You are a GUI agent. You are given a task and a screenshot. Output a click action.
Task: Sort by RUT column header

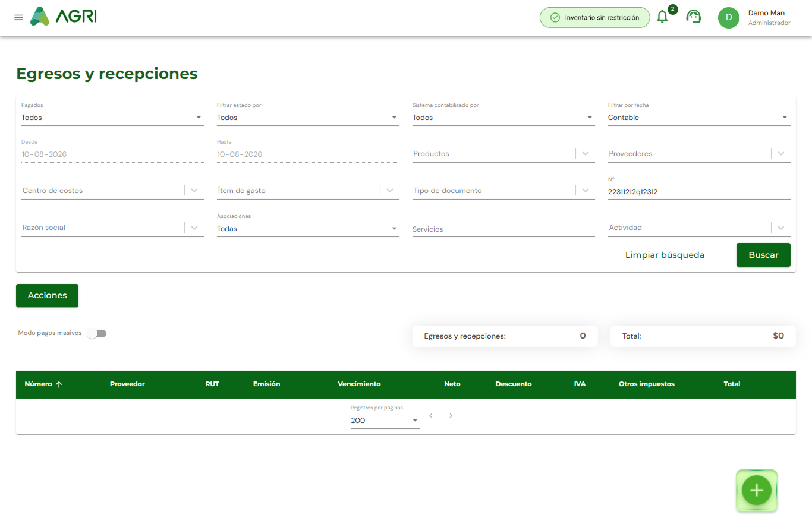coord(212,384)
